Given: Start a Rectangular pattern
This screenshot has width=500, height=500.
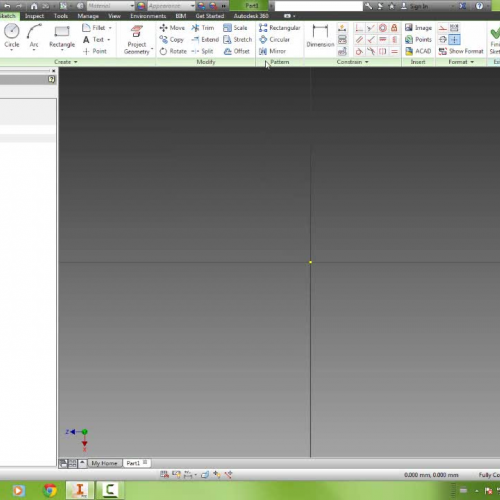Looking at the screenshot, I should click(280, 28).
